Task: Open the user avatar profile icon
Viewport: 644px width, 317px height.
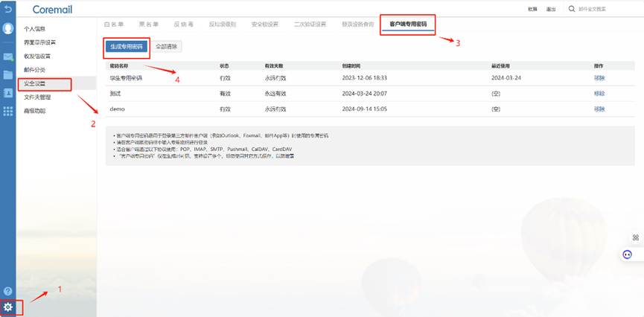Action: [8, 28]
